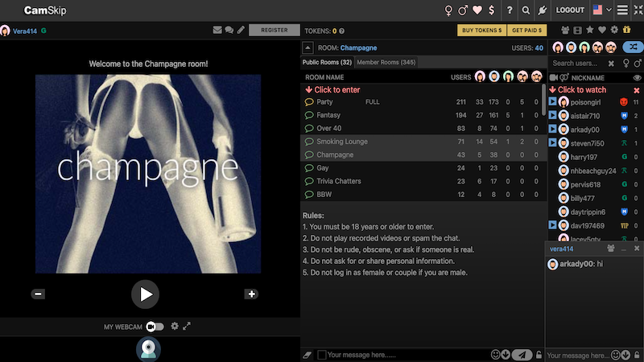Viewport: 644px width, 362px height.
Task: Close the vera414 private chat window
Action: coord(637,249)
